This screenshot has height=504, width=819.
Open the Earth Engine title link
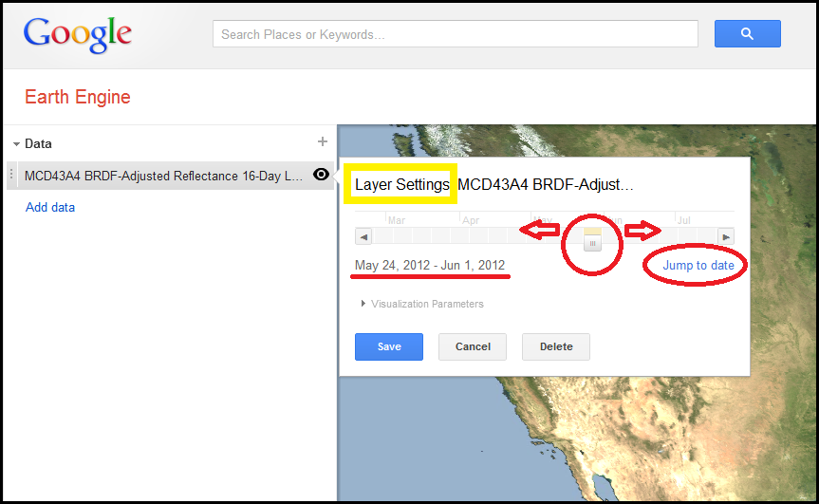click(78, 97)
